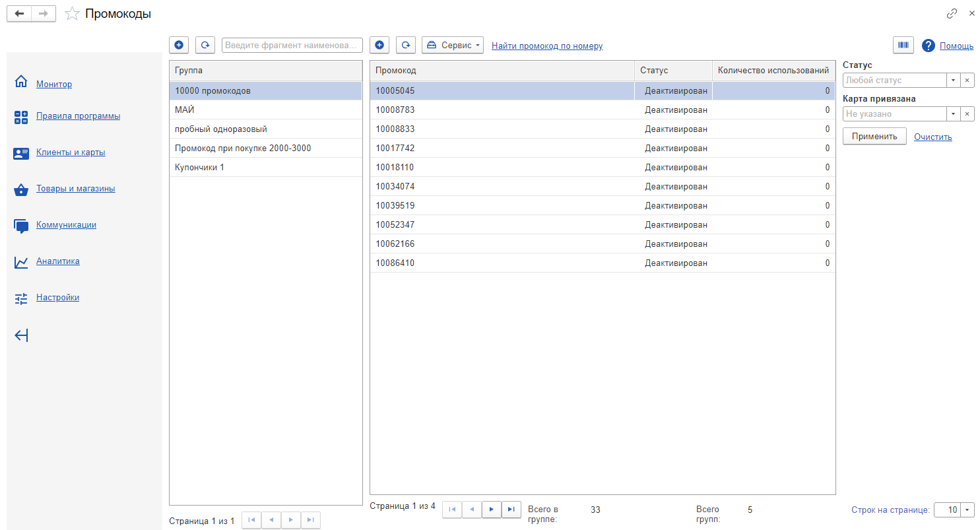
Task: Sort by the Промокод column header
Action: 502,71
